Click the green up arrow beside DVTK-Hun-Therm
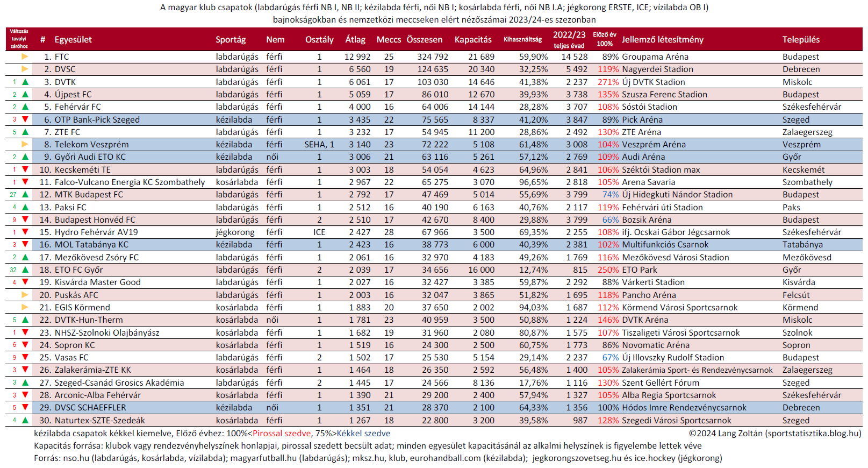The width and height of the screenshot is (868, 468). click(x=25, y=320)
